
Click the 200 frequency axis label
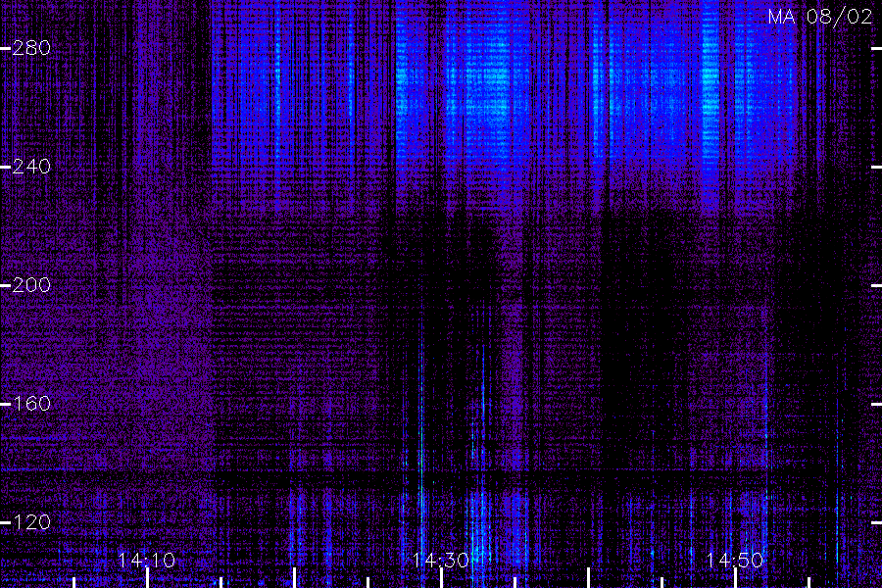(31, 285)
